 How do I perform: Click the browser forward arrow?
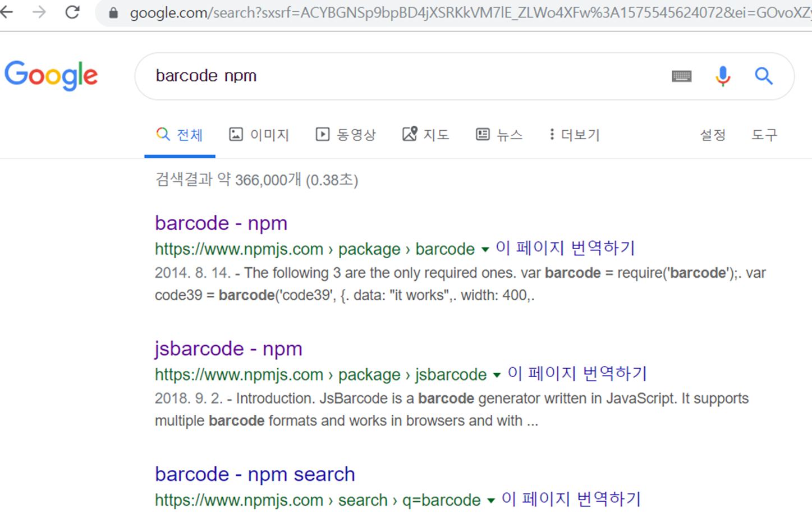[x=39, y=12]
